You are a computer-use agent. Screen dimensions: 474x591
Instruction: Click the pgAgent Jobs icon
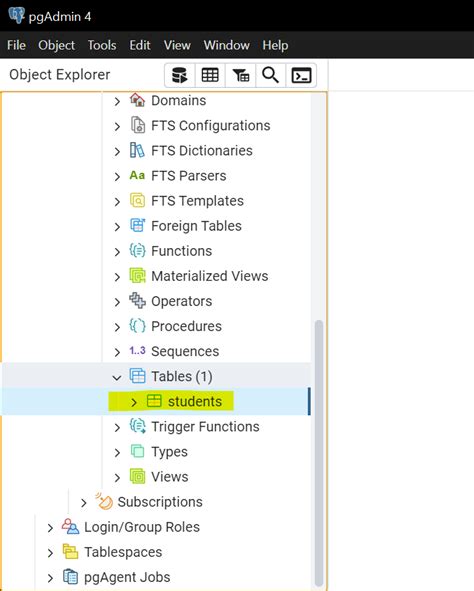[70, 577]
